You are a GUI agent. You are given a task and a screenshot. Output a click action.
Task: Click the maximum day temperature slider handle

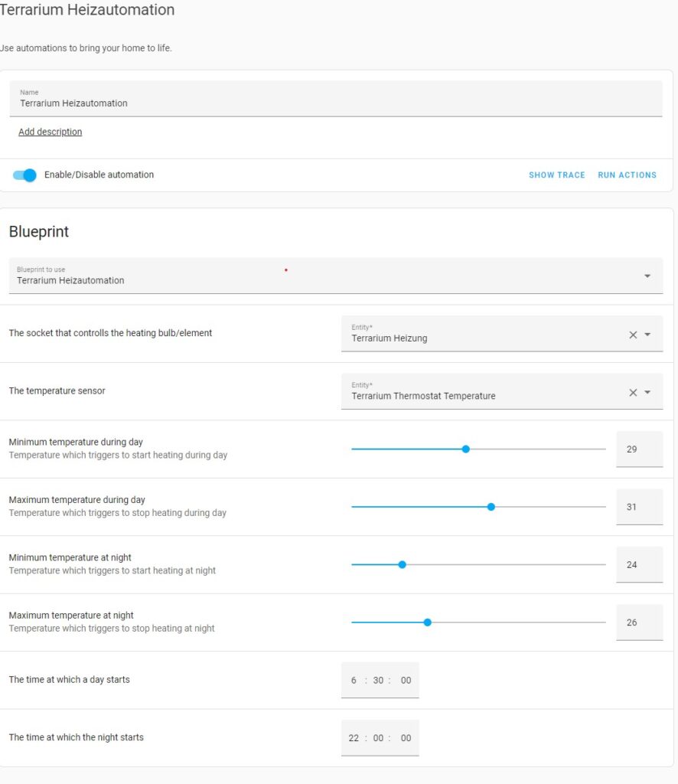(491, 507)
